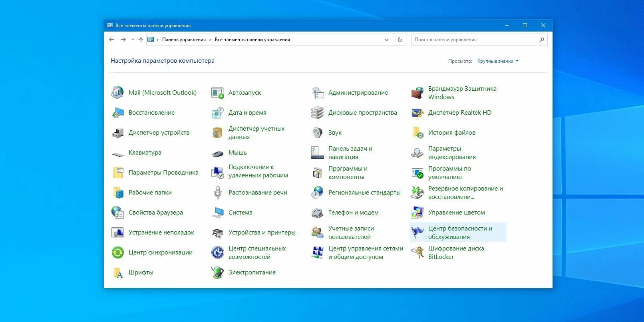
Task: Click the Брандмауэр Защитника Windows brick wall icon
Action: (417, 93)
